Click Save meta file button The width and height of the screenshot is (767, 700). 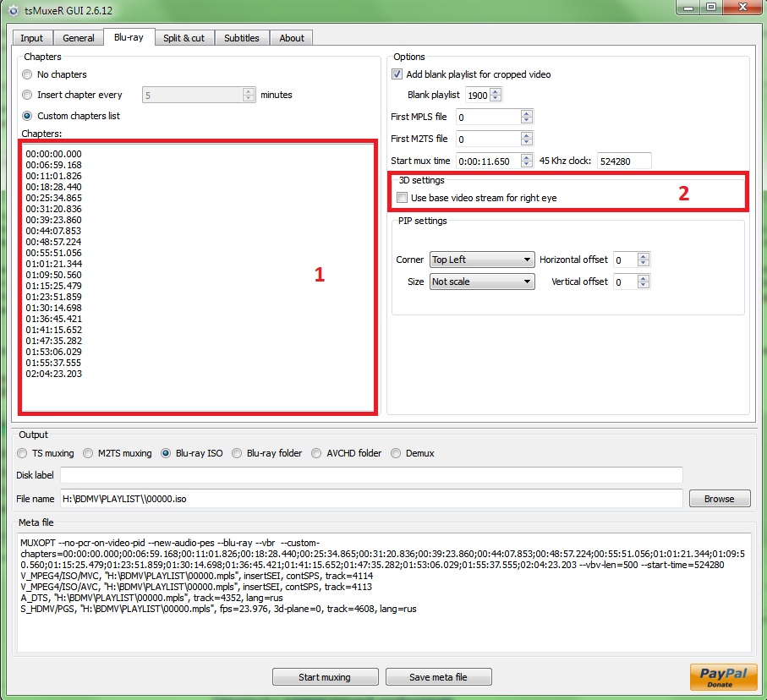[x=438, y=677]
